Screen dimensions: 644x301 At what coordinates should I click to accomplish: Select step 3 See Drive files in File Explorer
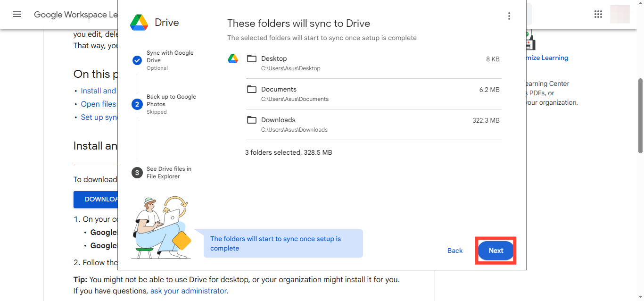pos(137,173)
